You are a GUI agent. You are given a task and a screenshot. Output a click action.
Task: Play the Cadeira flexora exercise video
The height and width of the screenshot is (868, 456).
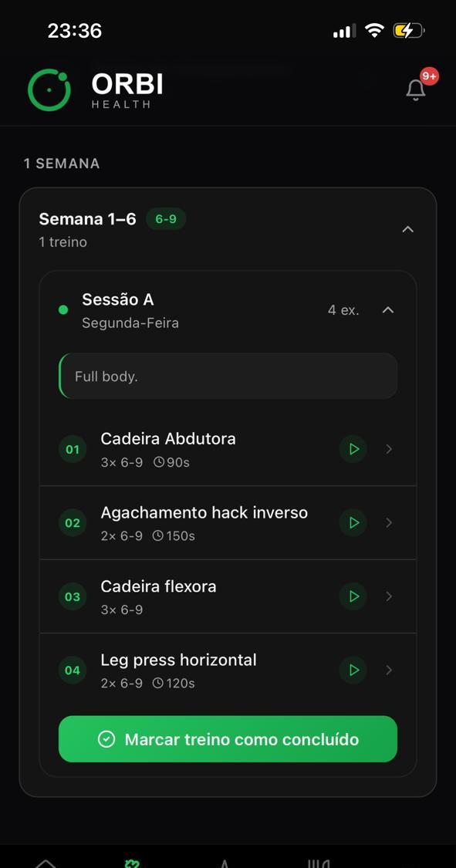pos(353,596)
